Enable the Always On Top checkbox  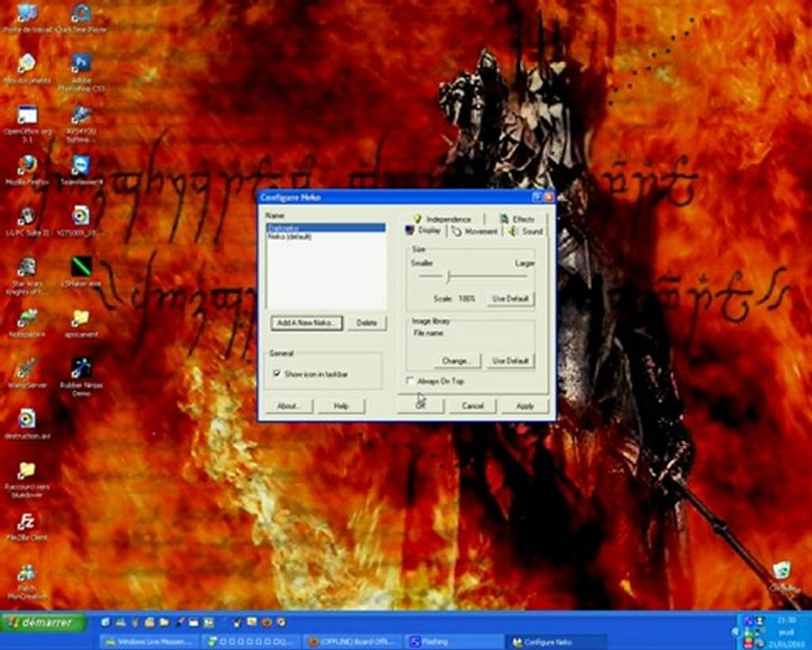(410, 381)
